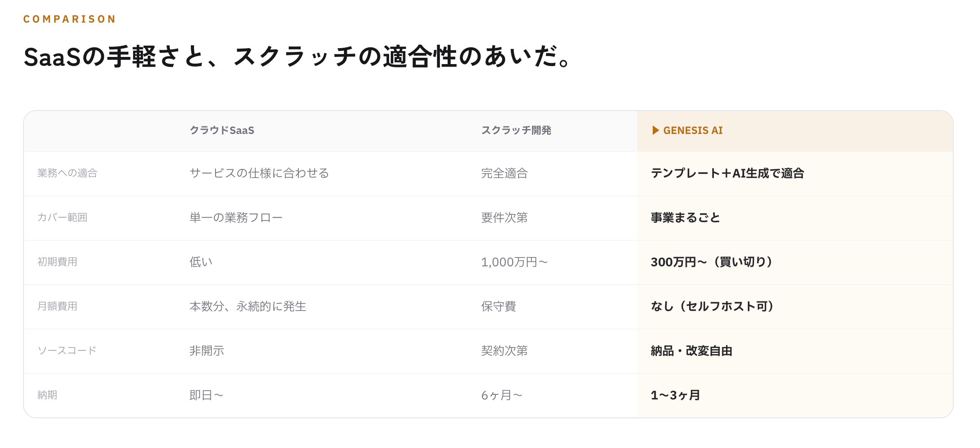Viewport: 980px width, 448px height.
Task: Select the 業務への適合 row label
Action: pyautogui.click(x=67, y=173)
